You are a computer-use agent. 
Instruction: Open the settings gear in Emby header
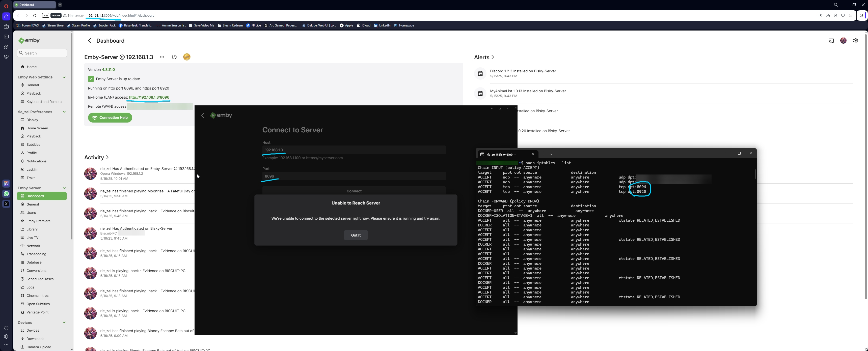[856, 40]
